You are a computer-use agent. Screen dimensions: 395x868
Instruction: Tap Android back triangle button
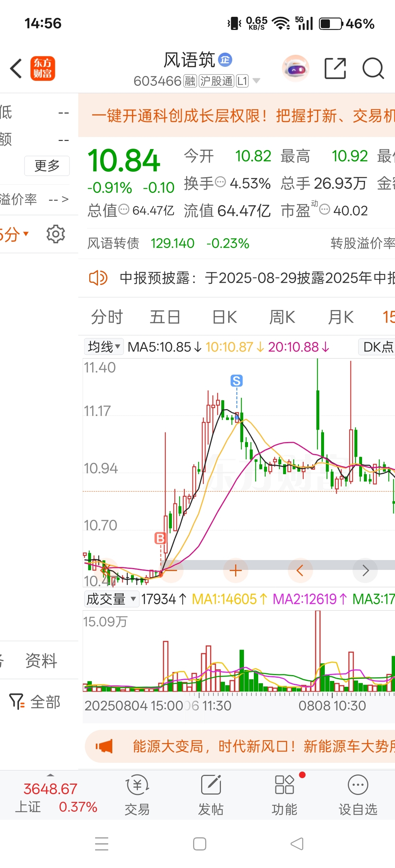297,844
